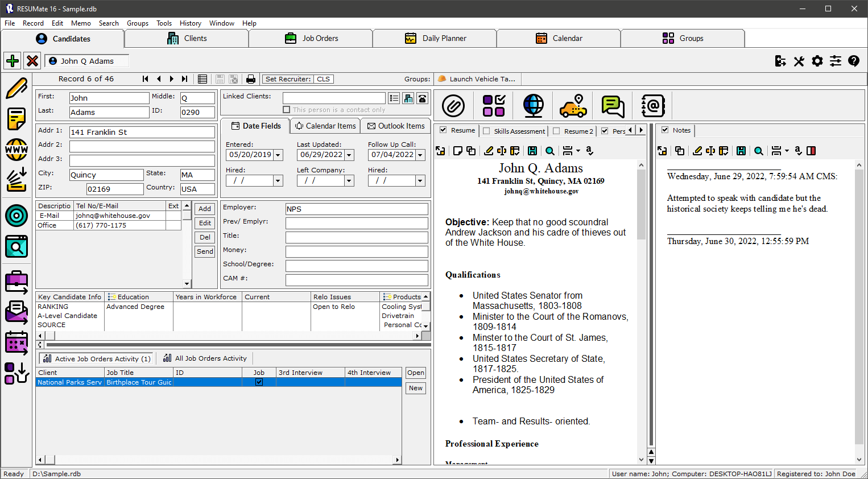Click the green plus add record icon
The height and width of the screenshot is (479, 868).
tap(13, 60)
